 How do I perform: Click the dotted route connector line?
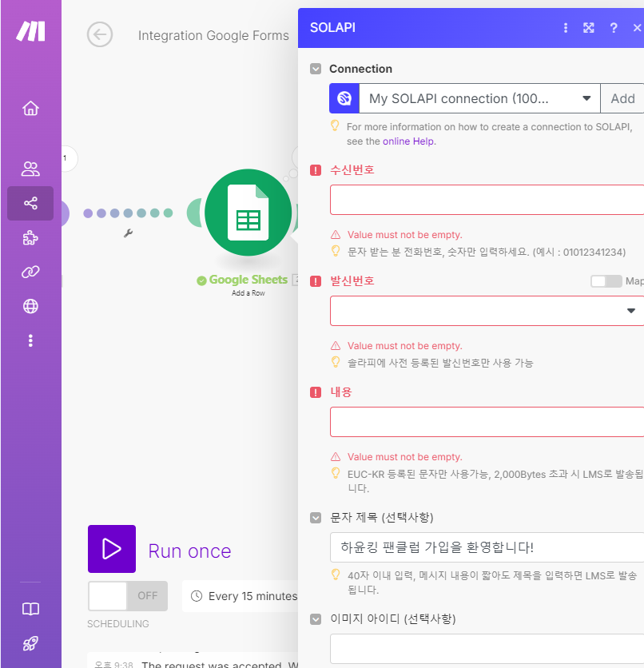tap(128, 213)
